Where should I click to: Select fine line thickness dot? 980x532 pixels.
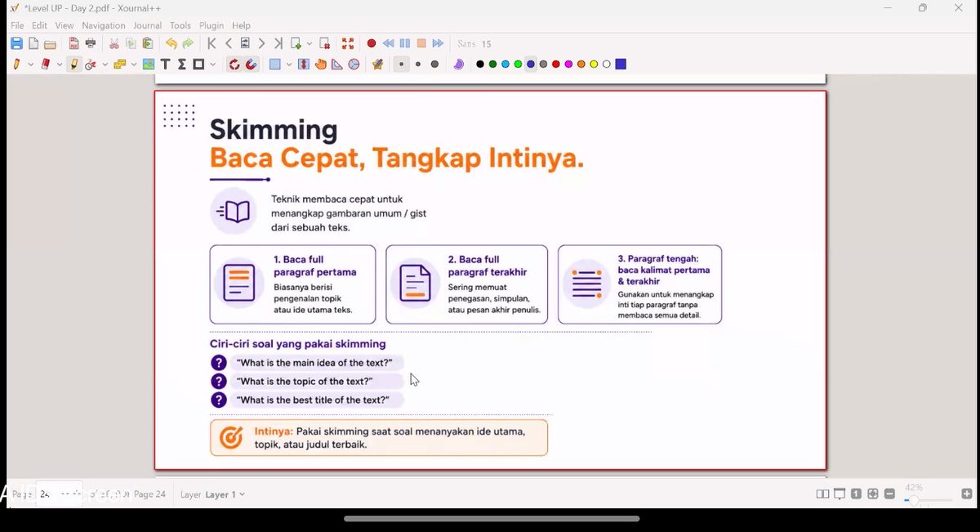[401, 64]
